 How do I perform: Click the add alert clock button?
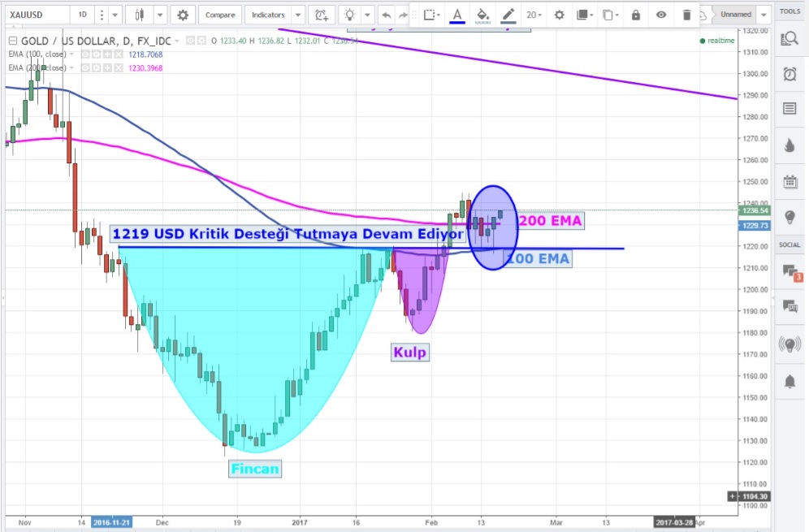coord(322,15)
